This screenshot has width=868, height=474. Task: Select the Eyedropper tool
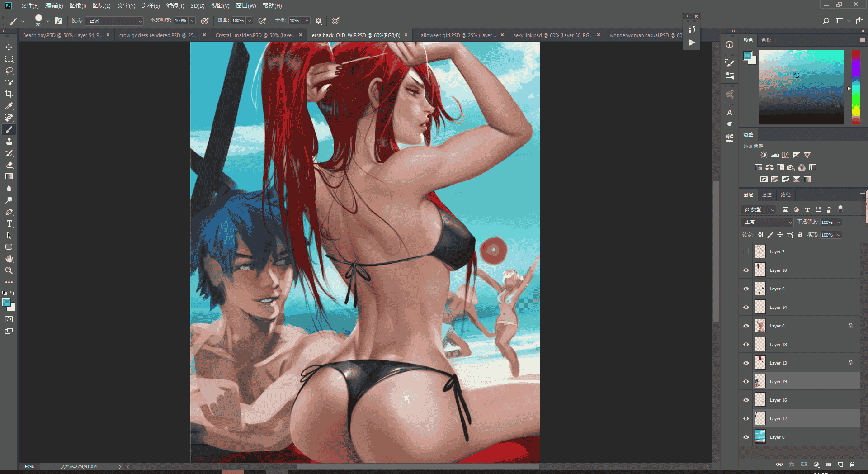pos(9,106)
